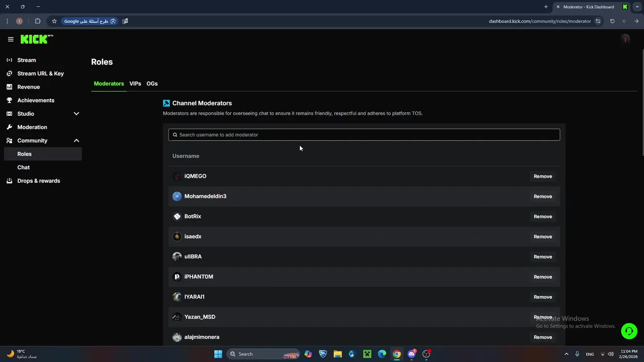Screen dimensions: 644x362
Task: Expand the Studio submenu chevron
Action: 76,114
